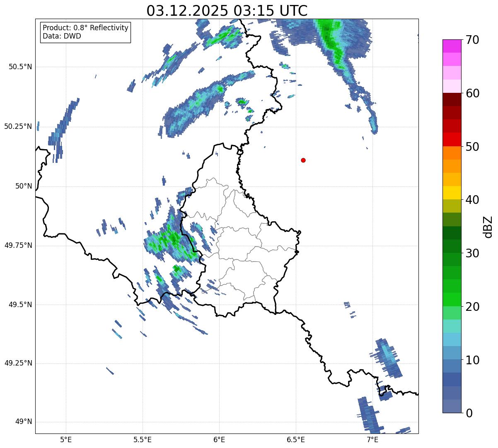Image resolution: width=498 pixels, height=448 pixels.
Task: Select the 6.5°E longitude tick label
Action: (x=296, y=439)
